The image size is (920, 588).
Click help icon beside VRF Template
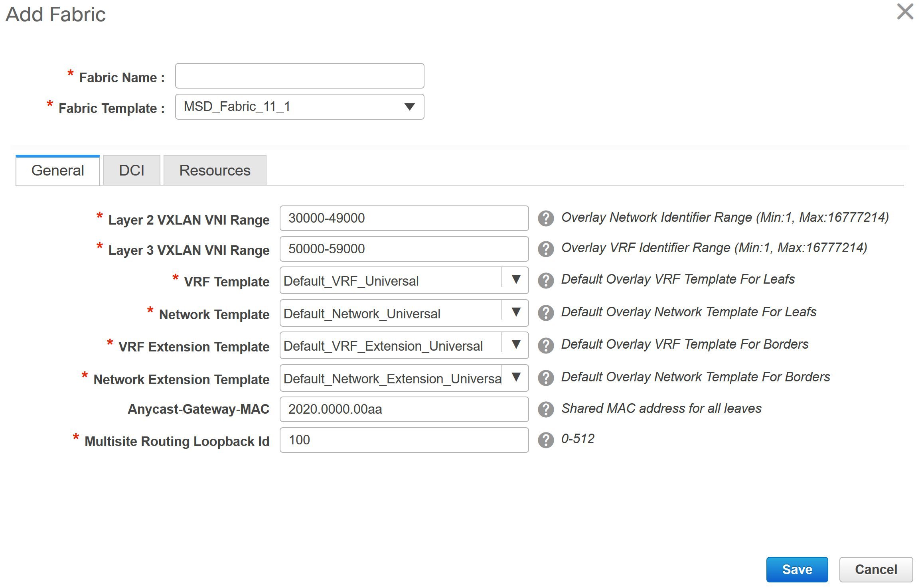(x=545, y=280)
